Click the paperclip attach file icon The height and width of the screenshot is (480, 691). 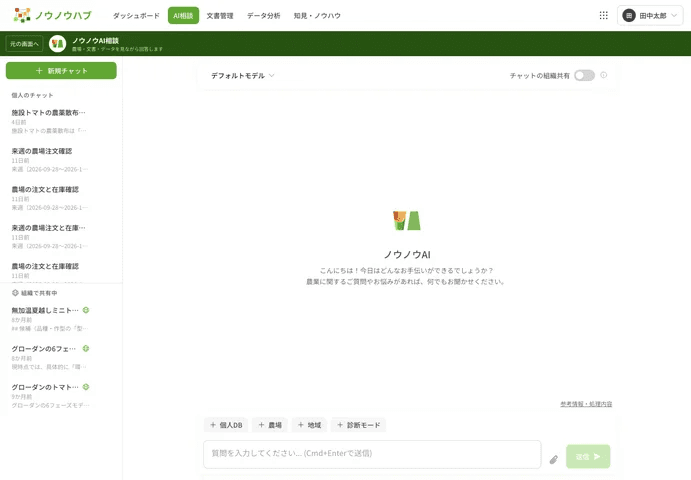click(554, 459)
